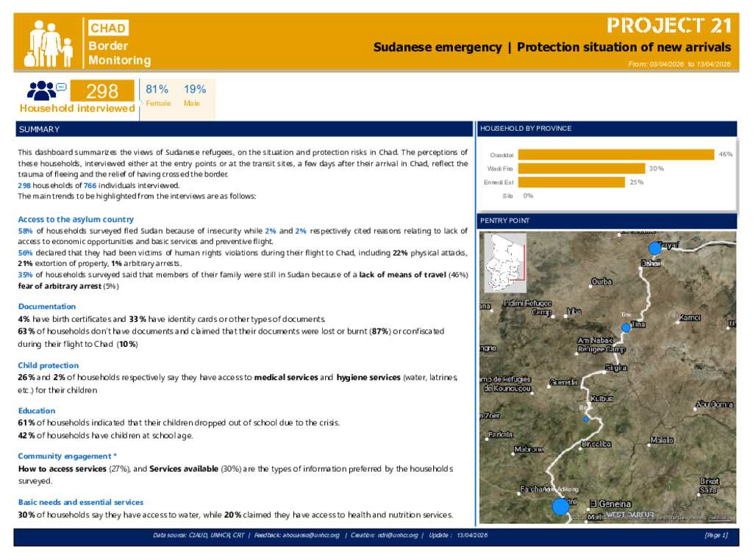
Task: Click the PROJECT 21 logo
Action: point(668,26)
